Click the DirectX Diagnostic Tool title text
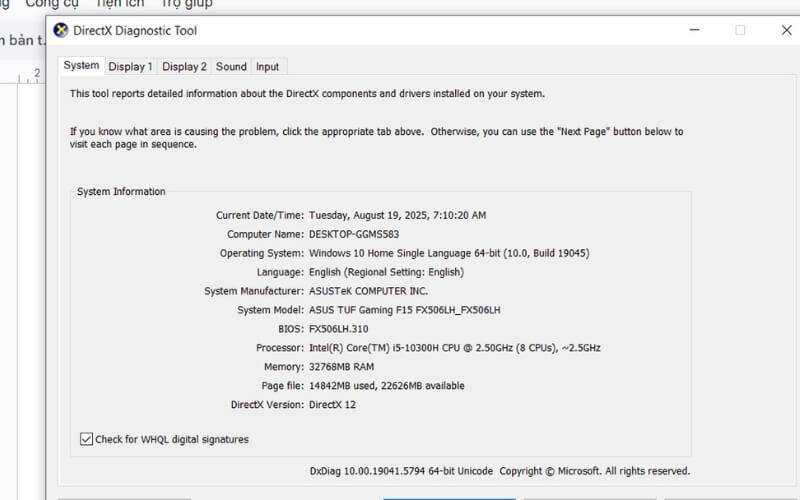 point(135,31)
